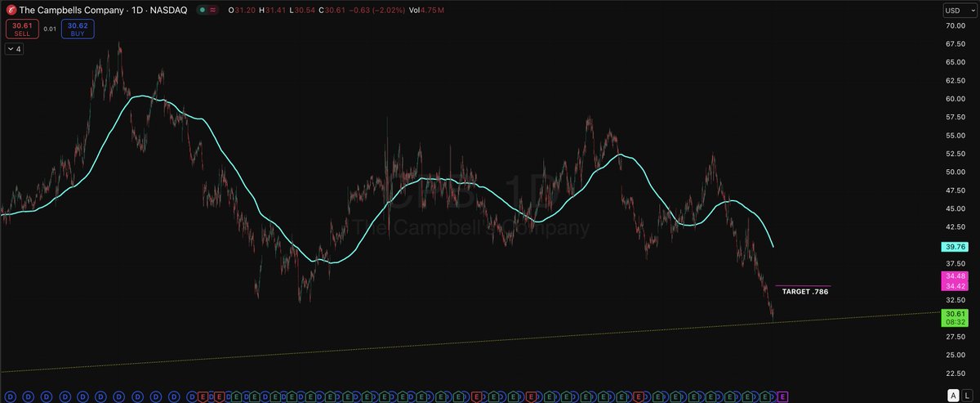
Task: Click the 52.50 price scale label
Action: [x=957, y=154]
